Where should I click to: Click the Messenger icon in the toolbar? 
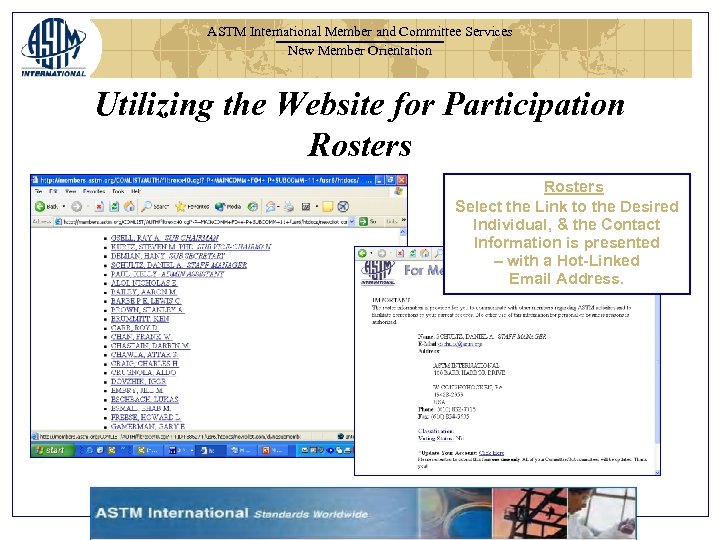point(343,207)
